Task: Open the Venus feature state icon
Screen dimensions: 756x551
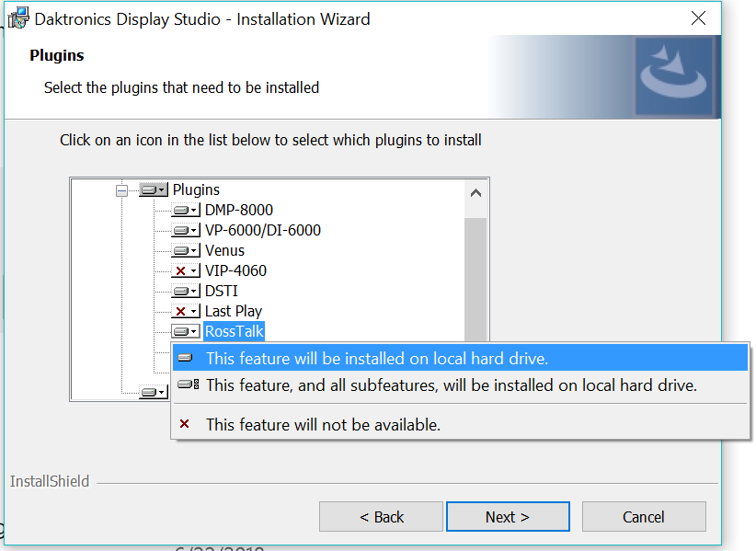Action: click(186, 250)
